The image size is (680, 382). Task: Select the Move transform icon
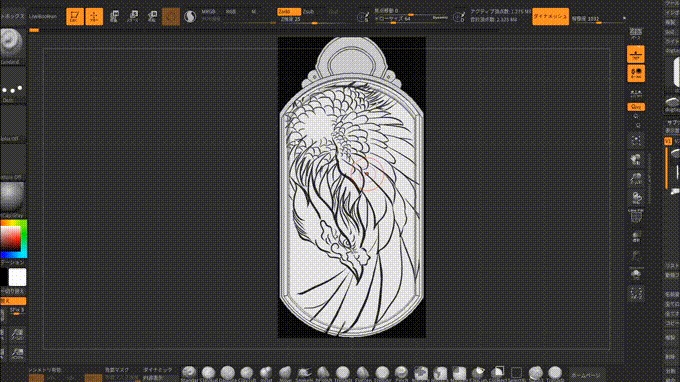point(114,16)
